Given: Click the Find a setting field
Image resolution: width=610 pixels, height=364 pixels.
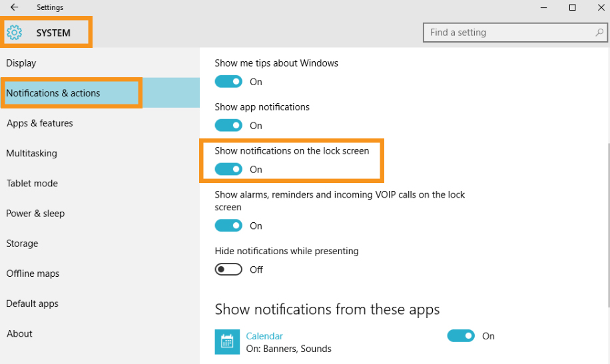Looking at the screenshot, I should pos(515,33).
